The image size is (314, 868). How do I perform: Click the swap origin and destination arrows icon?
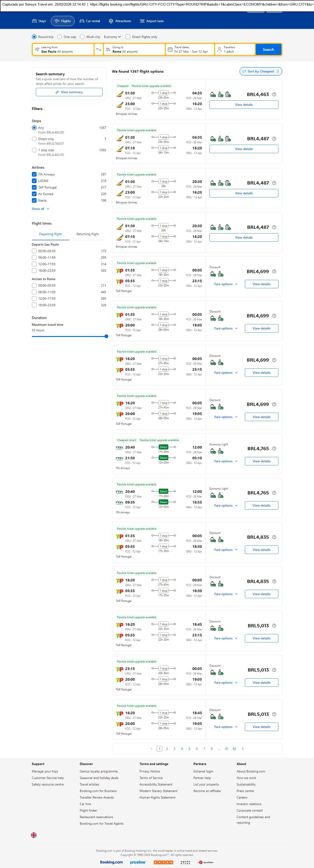[99, 50]
